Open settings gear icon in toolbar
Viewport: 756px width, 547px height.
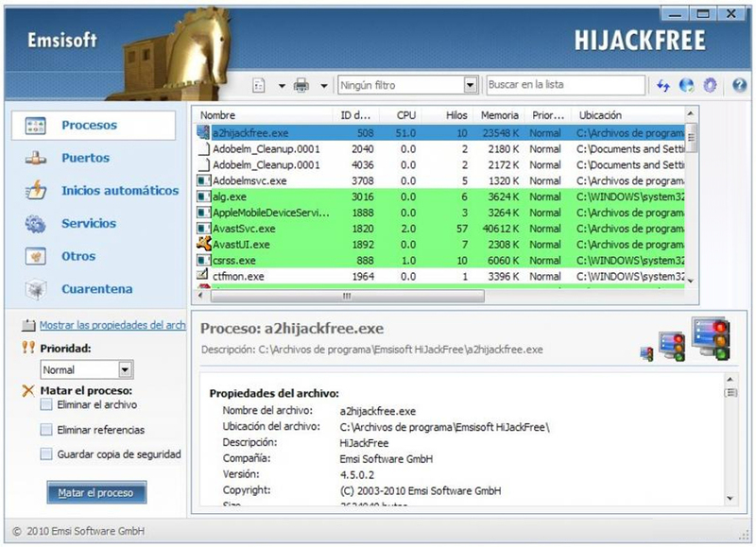(710, 85)
